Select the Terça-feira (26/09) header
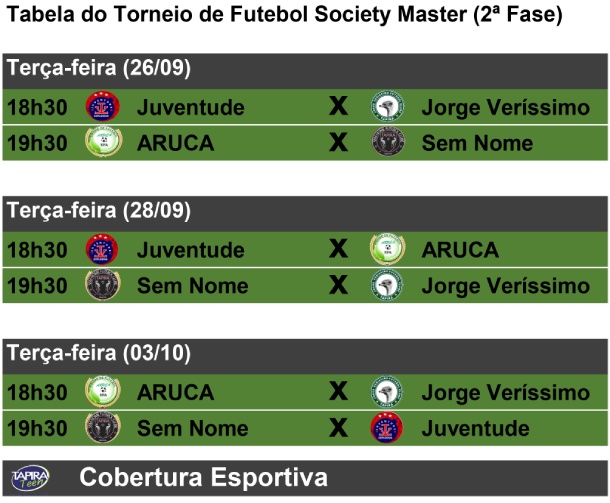610x503 pixels. click(99, 68)
